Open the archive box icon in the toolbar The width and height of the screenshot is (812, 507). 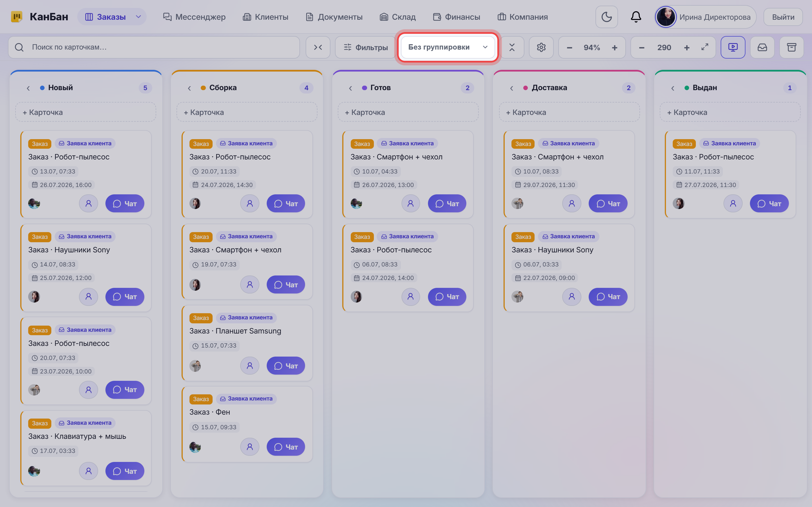791,47
